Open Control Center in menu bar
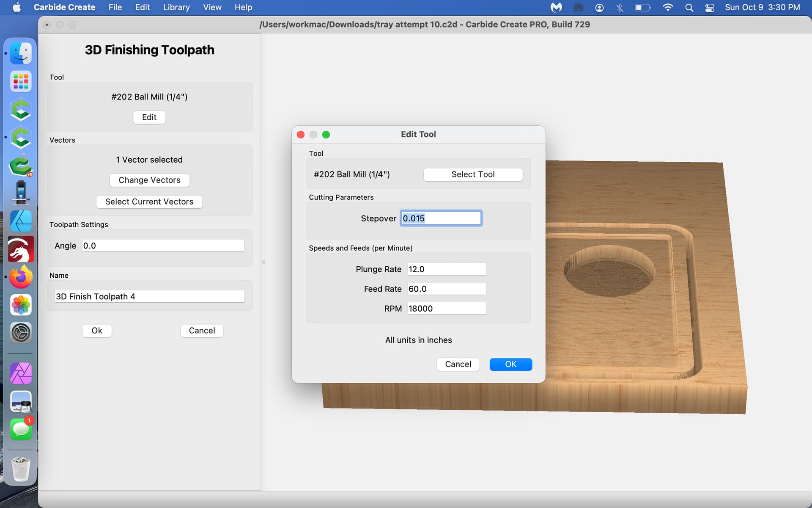 click(x=710, y=7)
